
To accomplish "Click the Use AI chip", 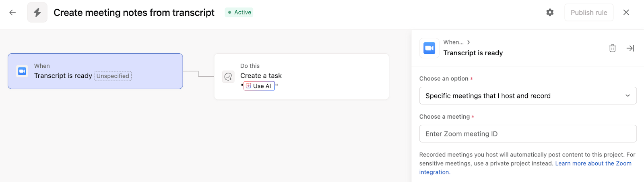I will (x=259, y=86).
